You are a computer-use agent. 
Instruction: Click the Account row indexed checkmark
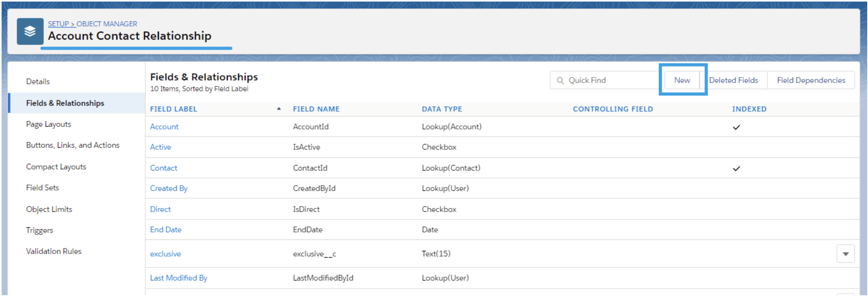pos(736,127)
